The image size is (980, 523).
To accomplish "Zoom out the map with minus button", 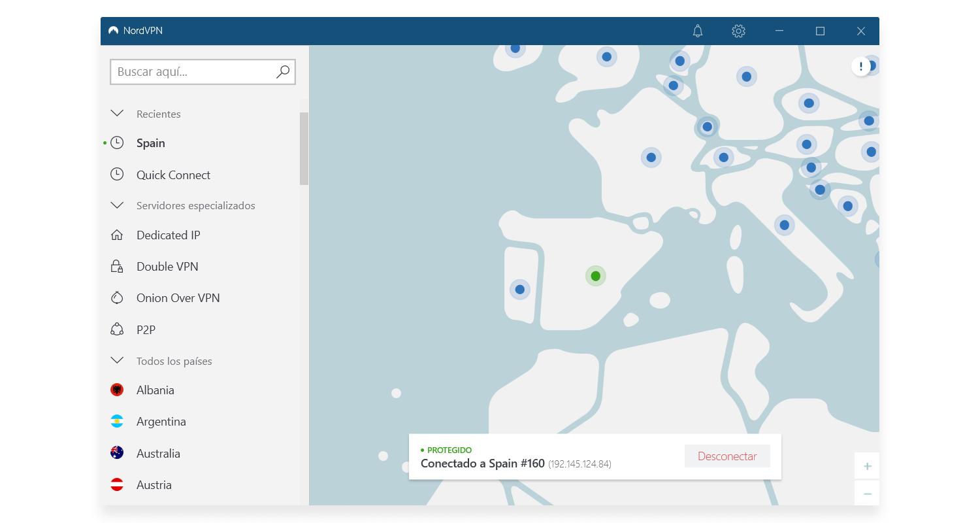I will coord(867,494).
